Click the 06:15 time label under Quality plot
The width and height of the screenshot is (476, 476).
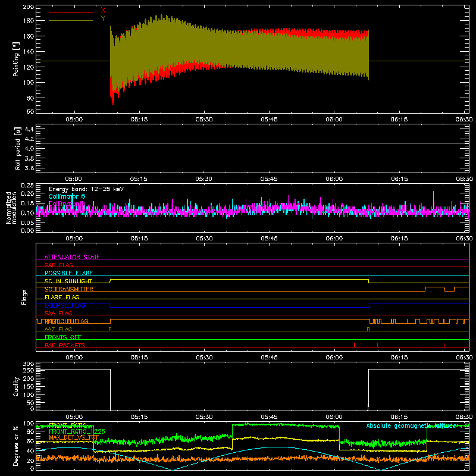(399, 417)
